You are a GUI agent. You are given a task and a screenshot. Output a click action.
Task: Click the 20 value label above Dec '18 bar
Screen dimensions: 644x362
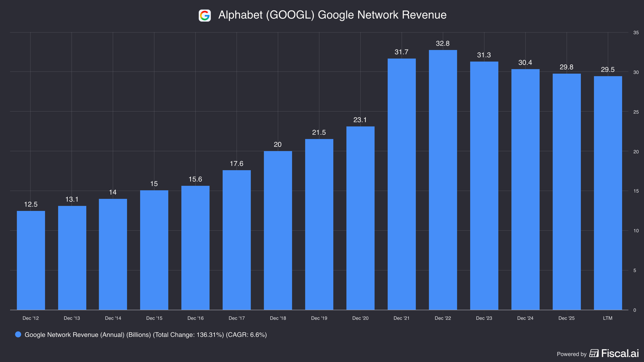pyautogui.click(x=278, y=144)
